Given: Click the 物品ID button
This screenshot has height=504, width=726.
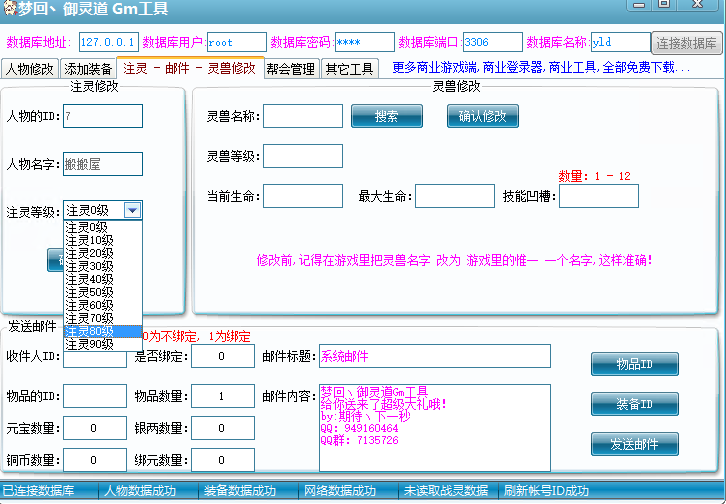Looking at the screenshot, I should point(634,365).
